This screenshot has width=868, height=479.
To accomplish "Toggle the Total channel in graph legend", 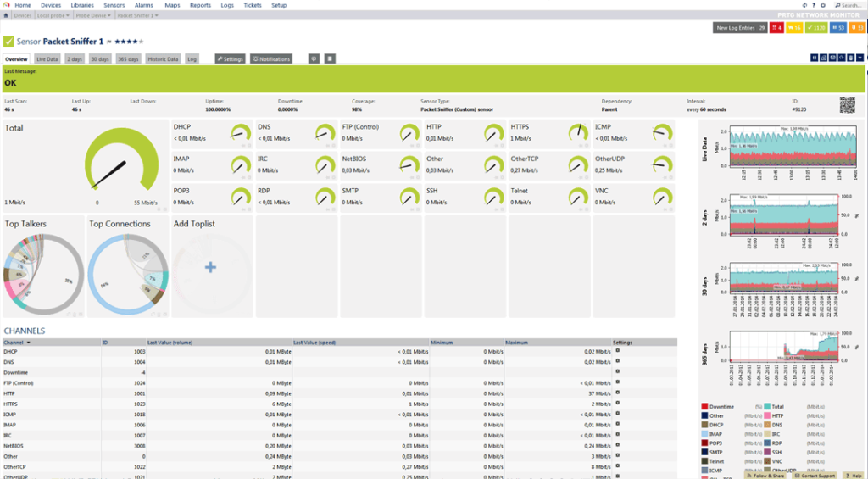I will [x=775, y=406].
